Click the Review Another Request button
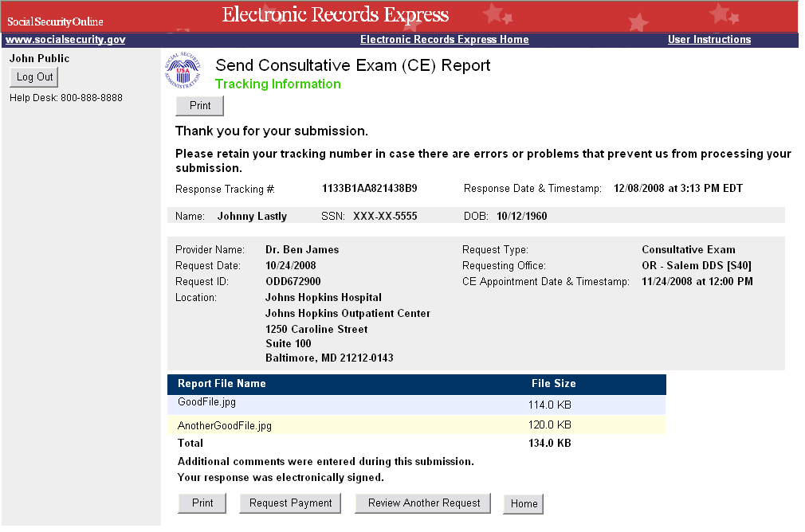805x532 pixels. pyautogui.click(x=424, y=503)
